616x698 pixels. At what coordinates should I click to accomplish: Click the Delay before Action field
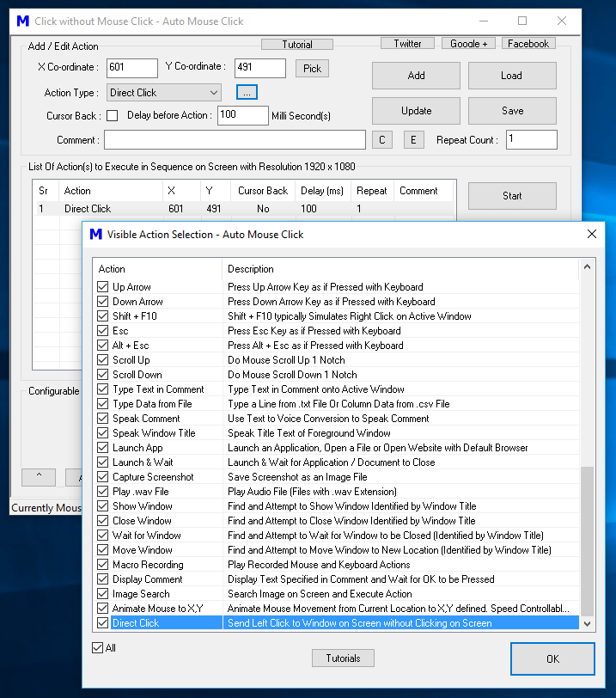pos(243,115)
